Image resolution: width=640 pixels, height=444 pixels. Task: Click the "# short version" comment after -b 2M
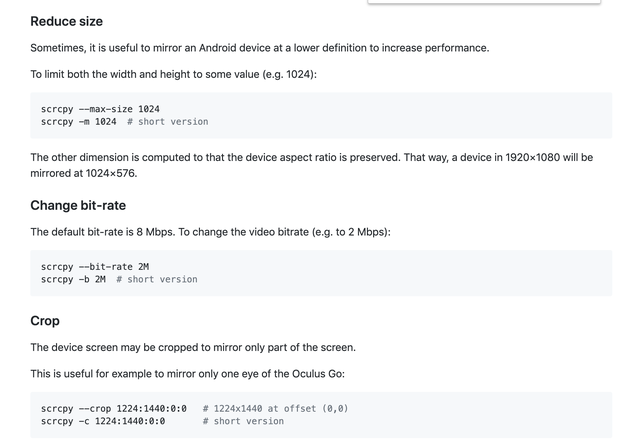[x=157, y=280]
